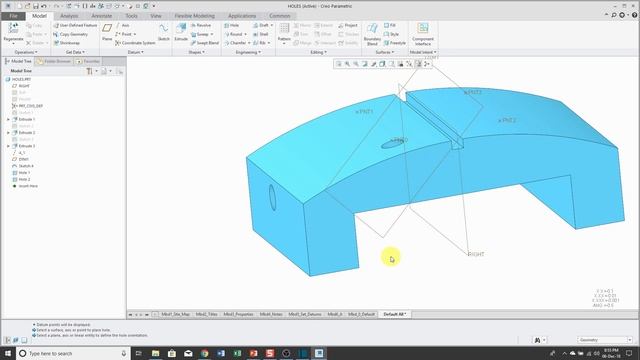Switch to the Annotate ribbon tab
The image size is (640, 360).
click(x=102, y=16)
